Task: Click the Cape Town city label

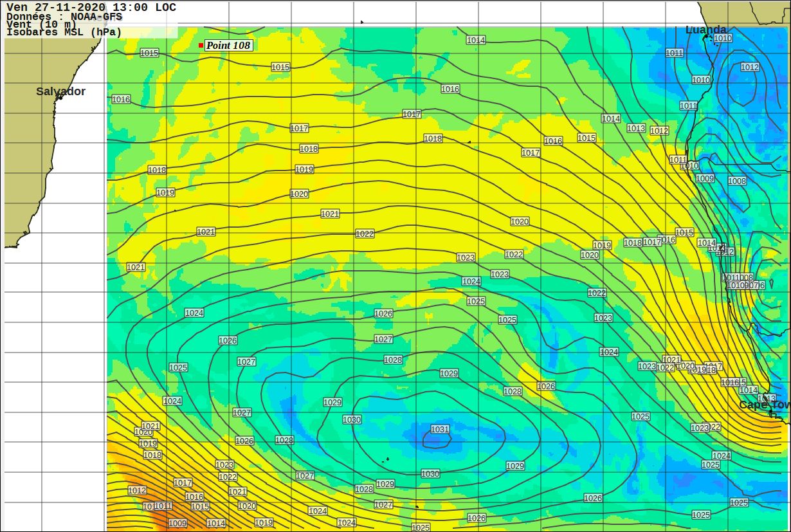Action: (763, 405)
